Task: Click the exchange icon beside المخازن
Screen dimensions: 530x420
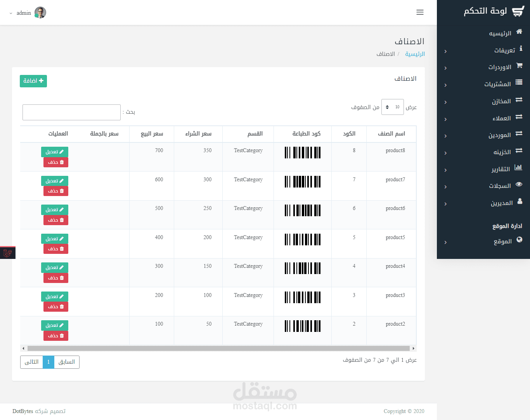Action: [519, 99]
